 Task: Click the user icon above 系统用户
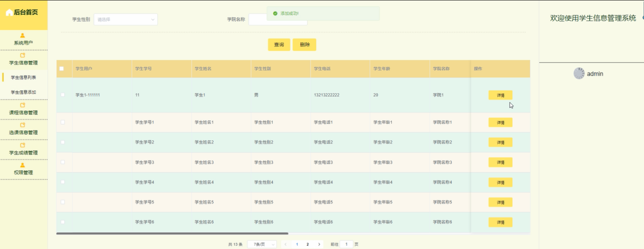pos(23,36)
